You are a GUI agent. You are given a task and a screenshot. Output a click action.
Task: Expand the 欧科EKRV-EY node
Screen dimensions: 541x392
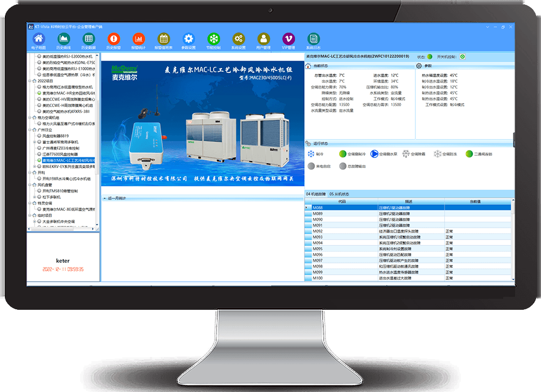35,167
